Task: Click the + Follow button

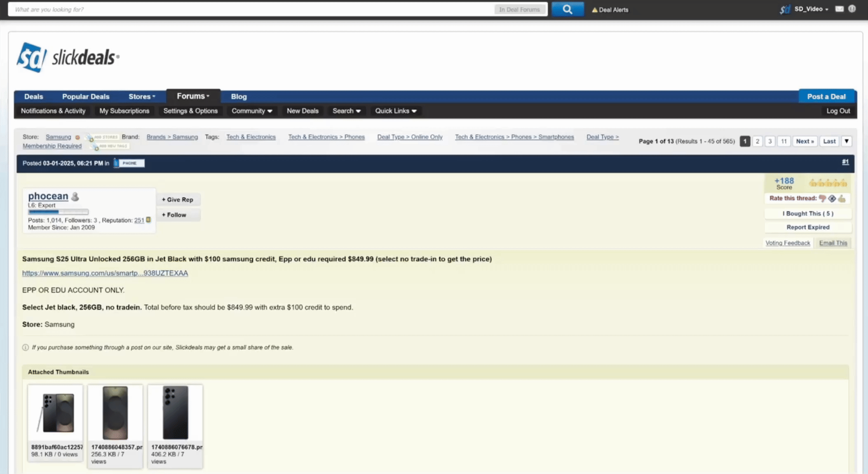Action: click(178, 215)
